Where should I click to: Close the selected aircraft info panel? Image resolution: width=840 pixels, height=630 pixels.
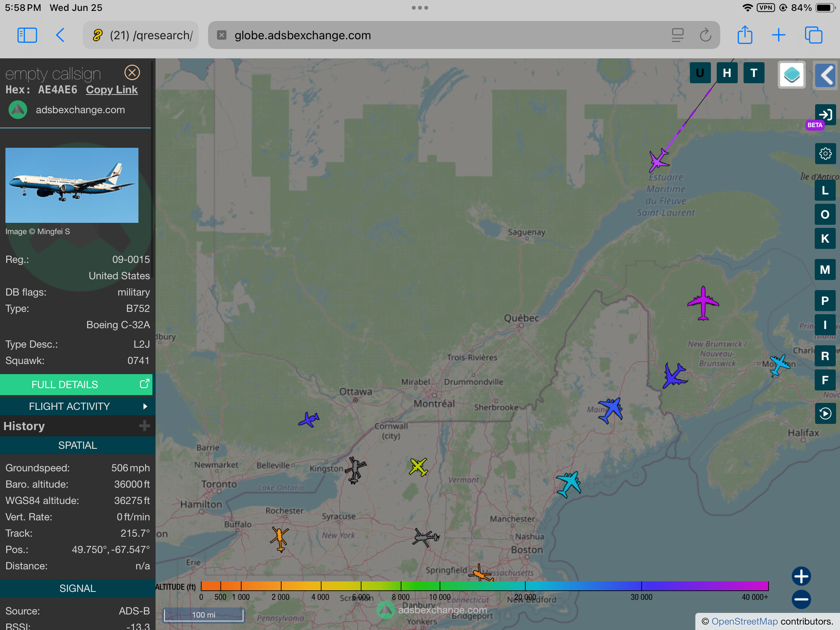(132, 73)
